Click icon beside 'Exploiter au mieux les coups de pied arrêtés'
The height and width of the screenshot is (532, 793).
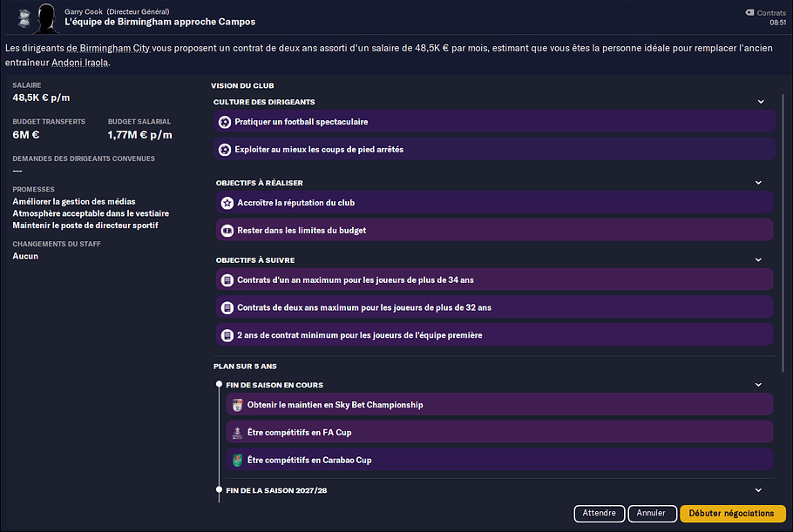225,150
